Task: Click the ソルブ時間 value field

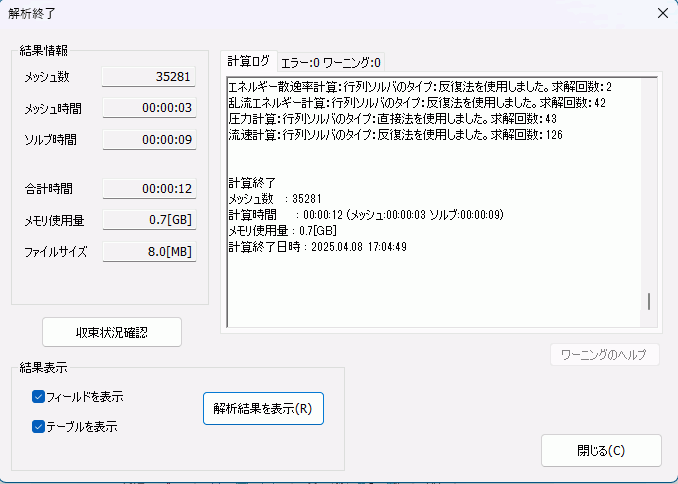Action: coord(149,139)
